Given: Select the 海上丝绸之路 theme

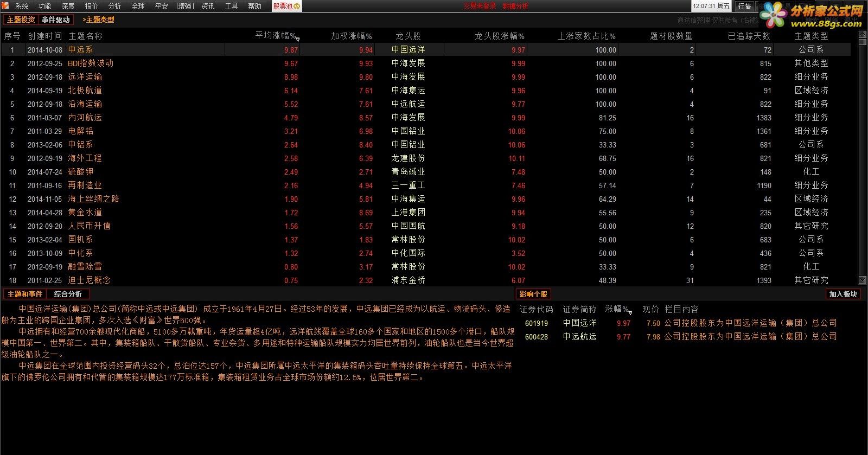Looking at the screenshot, I should pyautogui.click(x=93, y=198).
